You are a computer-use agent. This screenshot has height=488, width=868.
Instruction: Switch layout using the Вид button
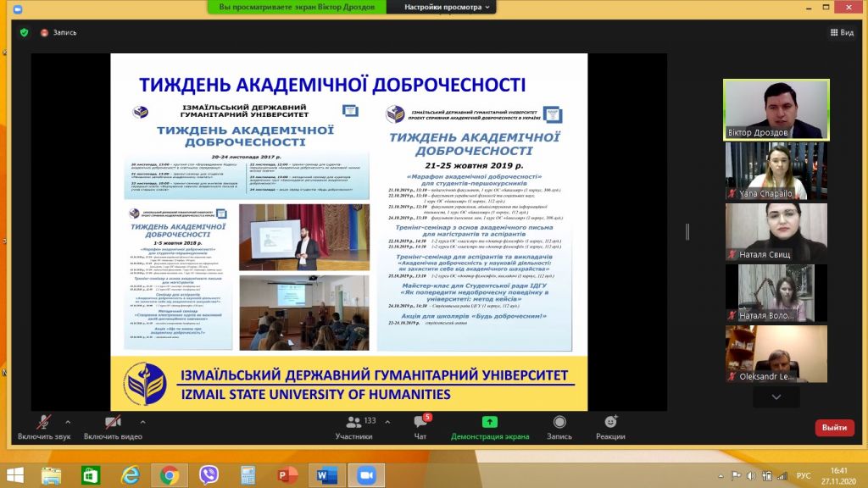pos(842,33)
